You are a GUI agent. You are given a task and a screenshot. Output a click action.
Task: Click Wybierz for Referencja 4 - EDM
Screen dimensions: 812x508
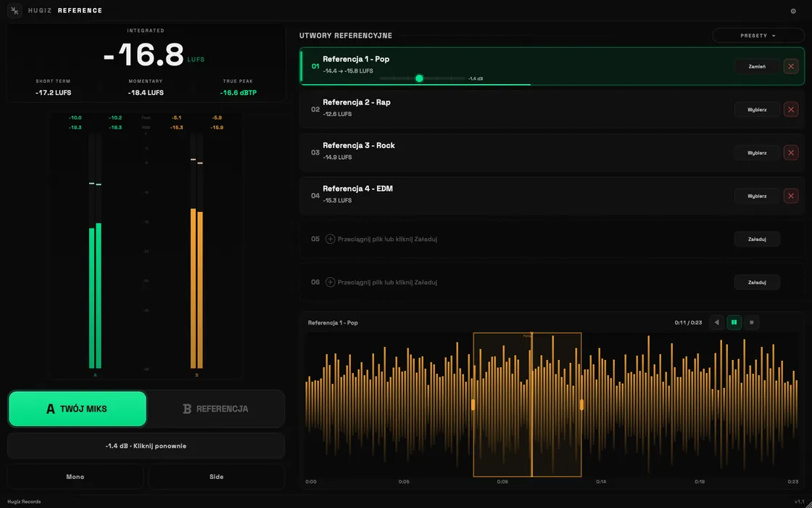point(757,196)
